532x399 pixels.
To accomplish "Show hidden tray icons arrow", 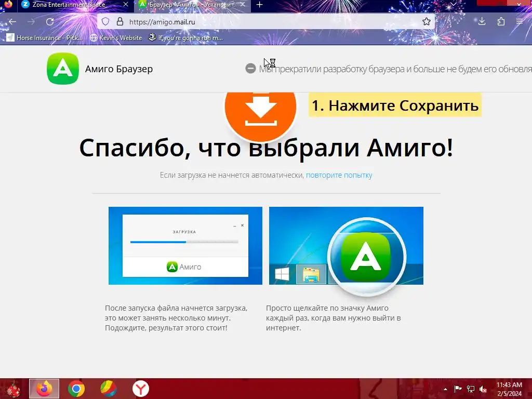I will coord(445,389).
